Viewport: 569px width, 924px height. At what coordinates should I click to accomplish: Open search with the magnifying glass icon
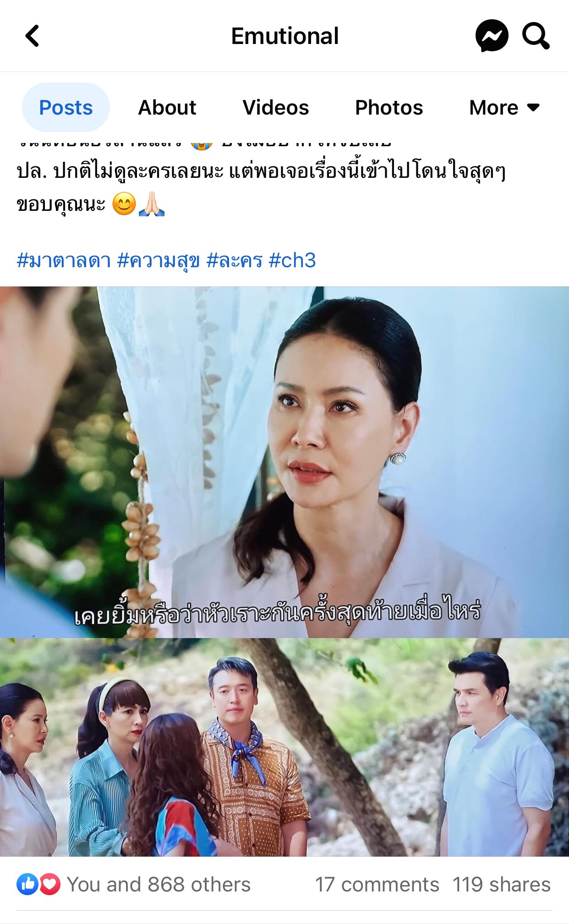[x=536, y=36]
